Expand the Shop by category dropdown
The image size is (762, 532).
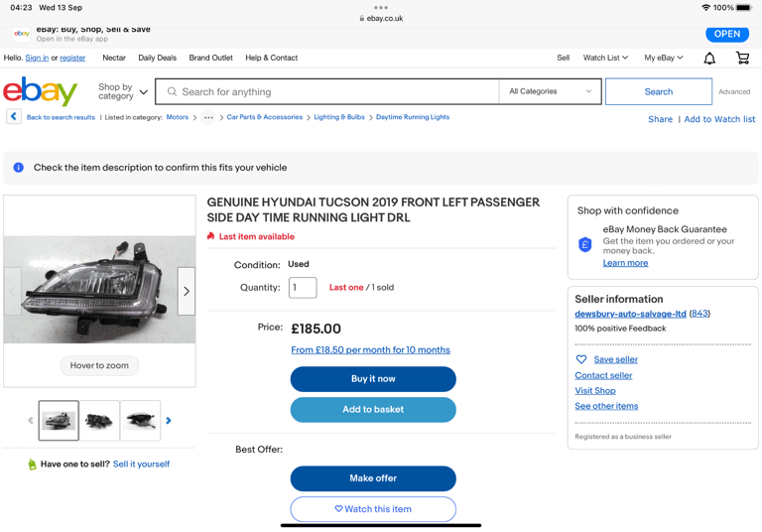(x=123, y=91)
